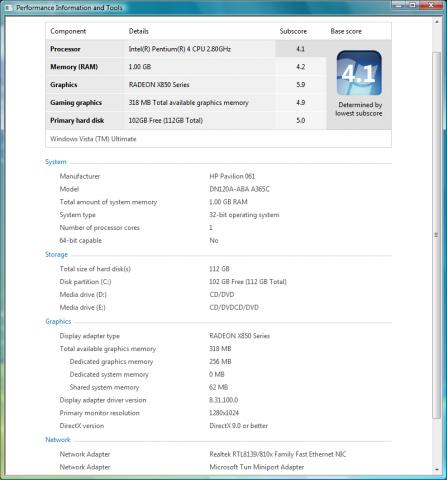
Task: Click the Gaming graphics subscore 4.9
Action: coord(300,103)
